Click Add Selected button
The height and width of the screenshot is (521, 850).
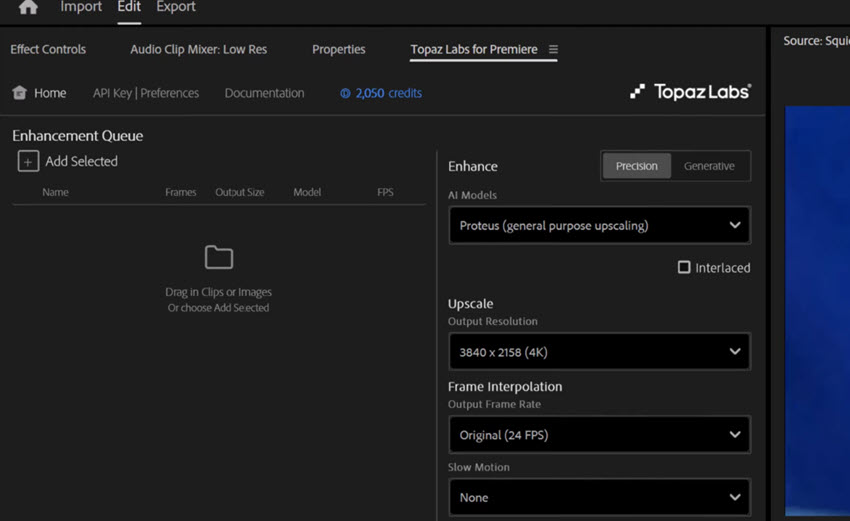point(81,161)
